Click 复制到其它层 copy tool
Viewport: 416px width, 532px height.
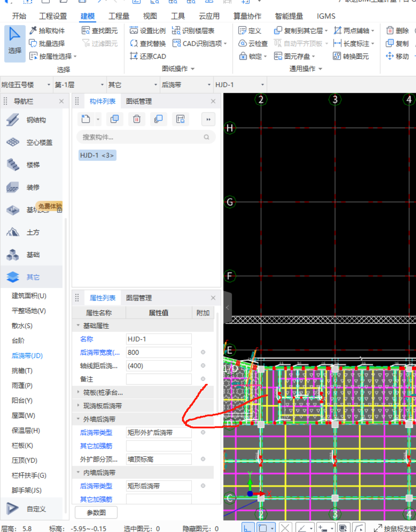pyautogui.click(x=301, y=31)
